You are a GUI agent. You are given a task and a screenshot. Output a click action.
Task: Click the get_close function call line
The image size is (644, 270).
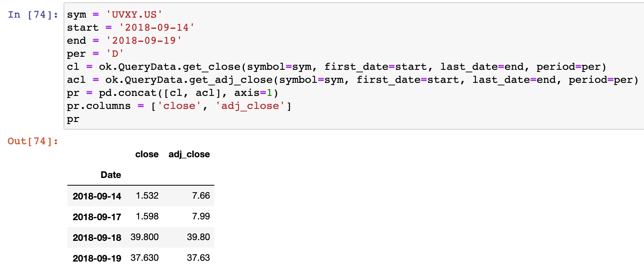point(337,67)
